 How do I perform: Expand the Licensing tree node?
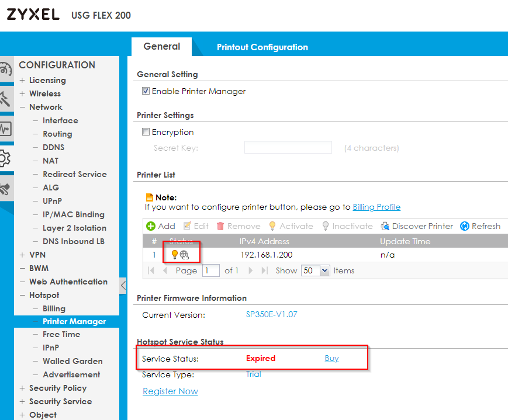coord(22,80)
